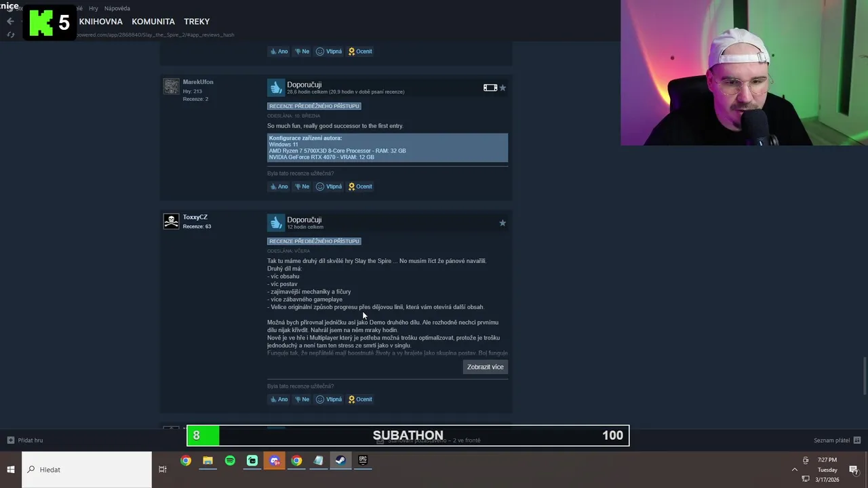Click Ne on the topmost partial review
This screenshot has width=868, height=488.
pos(302,52)
